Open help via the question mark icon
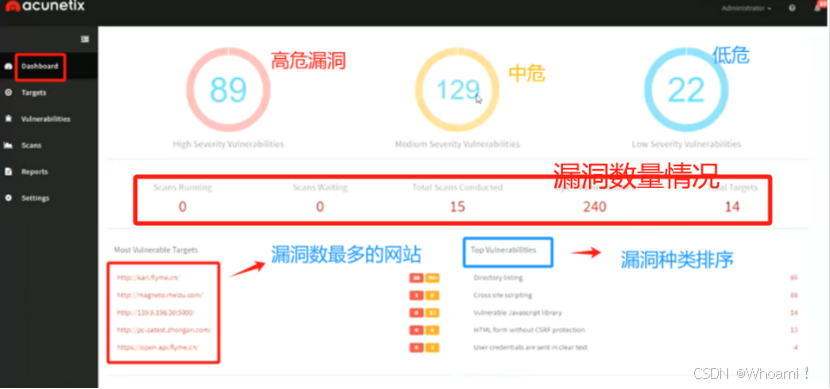The width and height of the screenshot is (830, 389). (x=792, y=8)
